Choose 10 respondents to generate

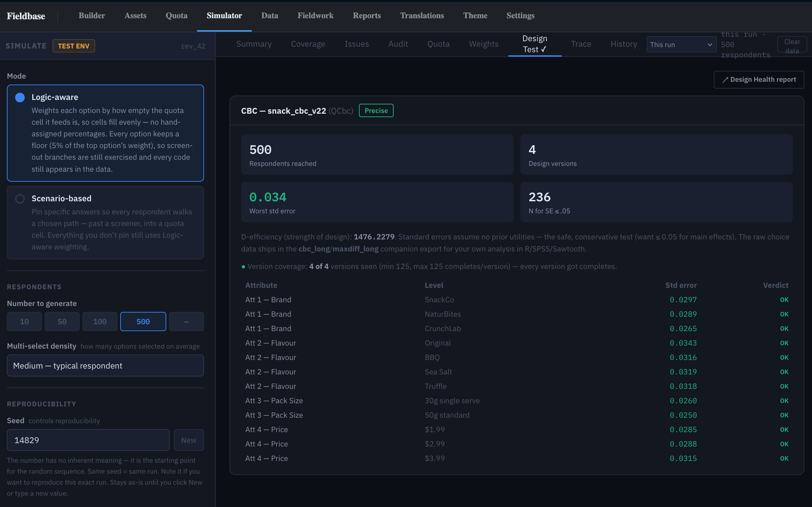point(24,322)
